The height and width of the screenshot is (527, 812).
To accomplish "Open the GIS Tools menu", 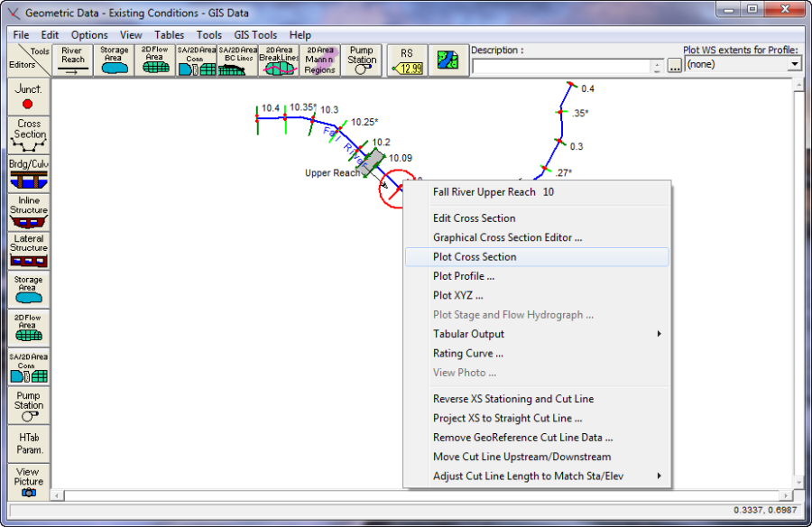I will point(255,35).
